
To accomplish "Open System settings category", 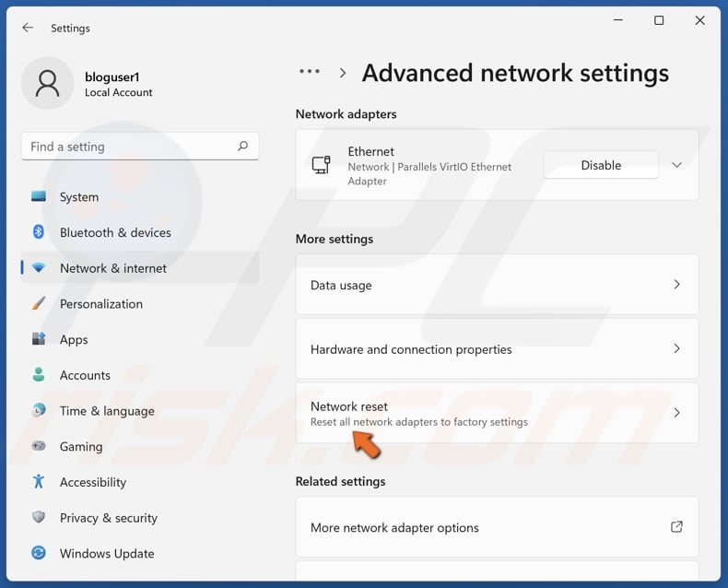I will pyautogui.click(x=140, y=197).
